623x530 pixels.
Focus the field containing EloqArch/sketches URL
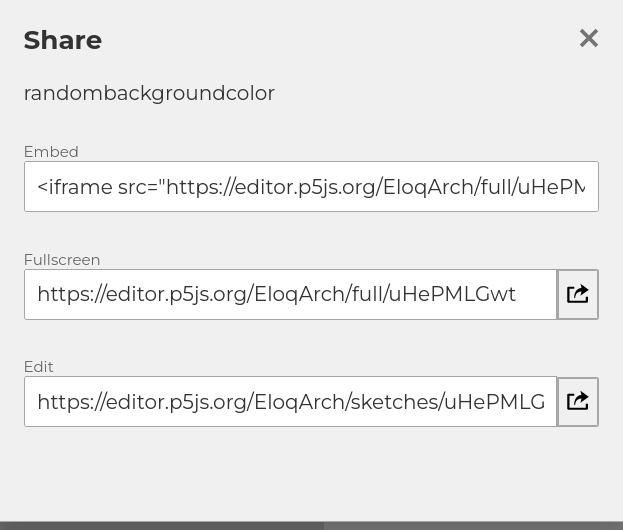290,402
